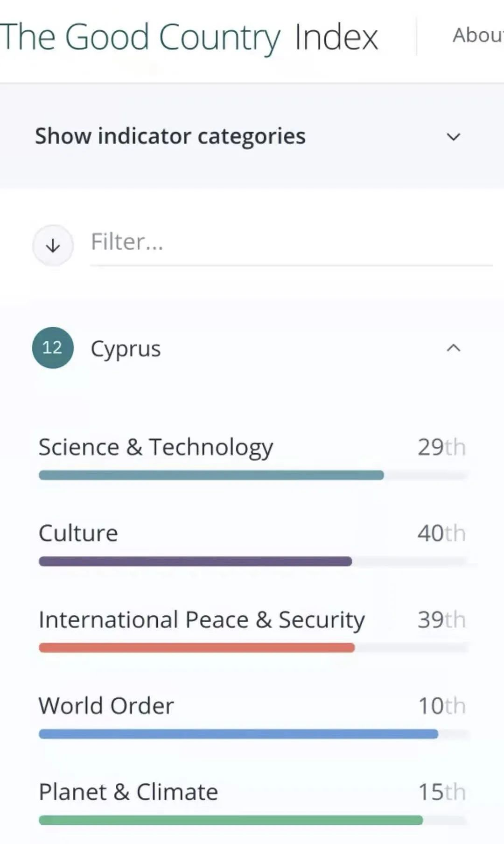The width and height of the screenshot is (504, 844).
Task: Open International Peace & Security category
Action: tap(202, 620)
